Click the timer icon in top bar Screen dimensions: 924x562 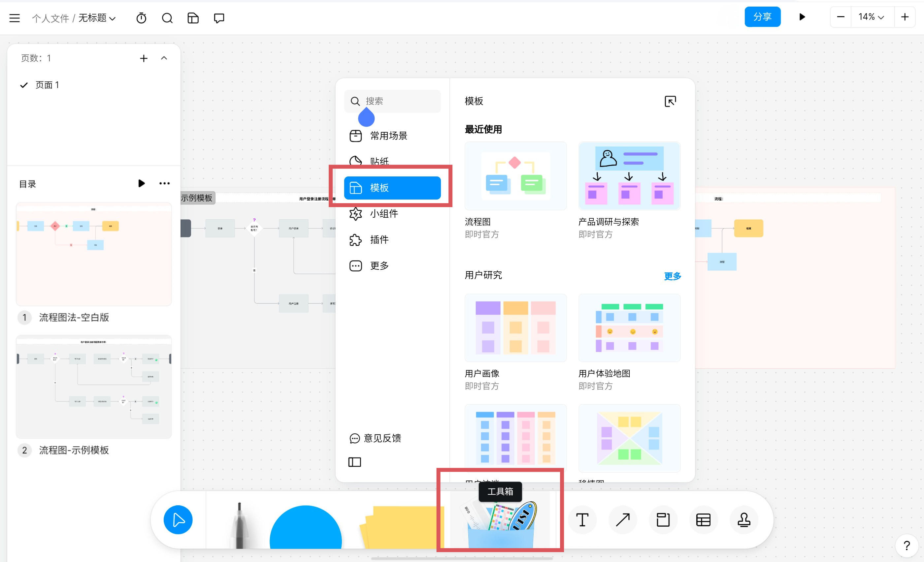[x=141, y=18]
